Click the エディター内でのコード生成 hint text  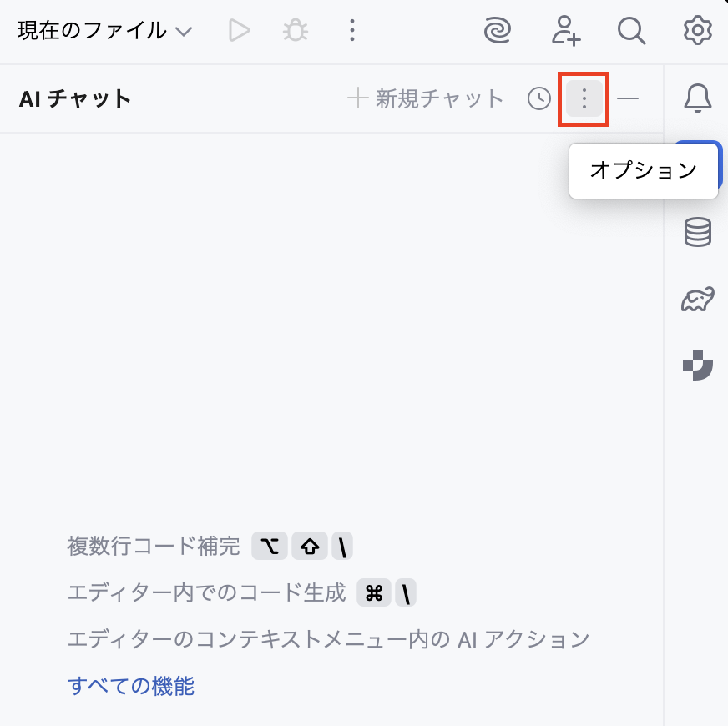pyautogui.click(x=206, y=592)
